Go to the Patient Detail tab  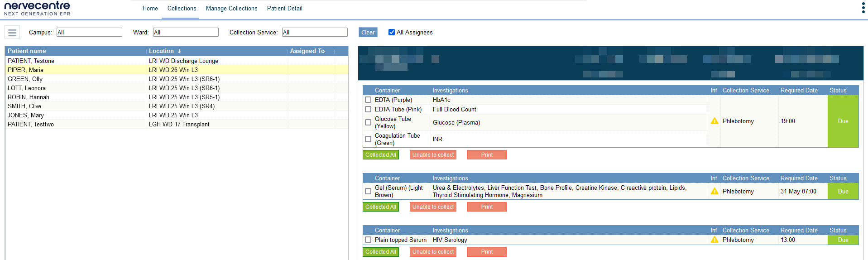[284, 9]
